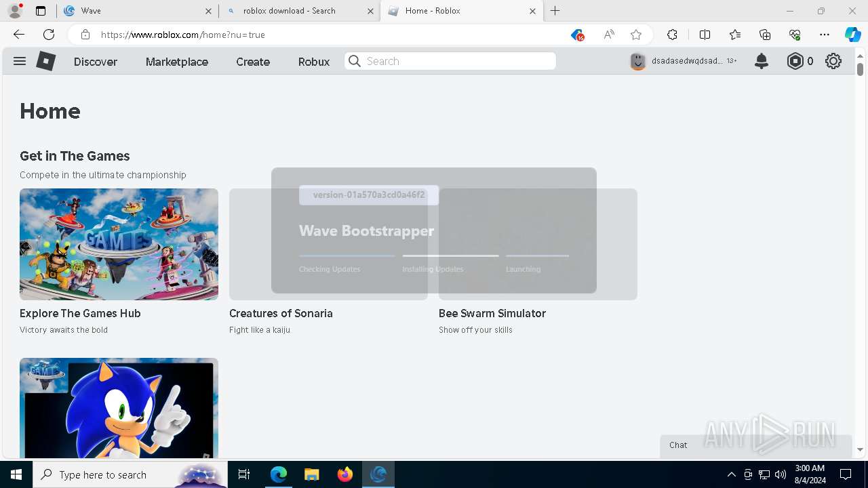This screenshot has height=488, width=868.
Task: Open Explore The Games Hub thumbnail
Action: pyautogui.click(x=119, y=244)
